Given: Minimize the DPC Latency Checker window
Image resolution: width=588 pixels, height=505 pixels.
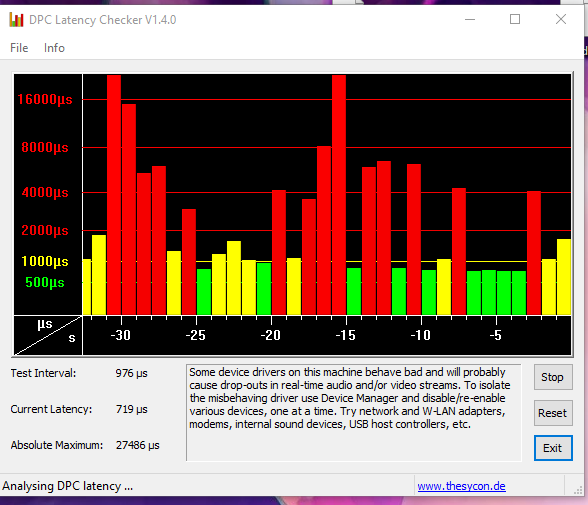Looking at the screenshot, I should coord(470,19).
